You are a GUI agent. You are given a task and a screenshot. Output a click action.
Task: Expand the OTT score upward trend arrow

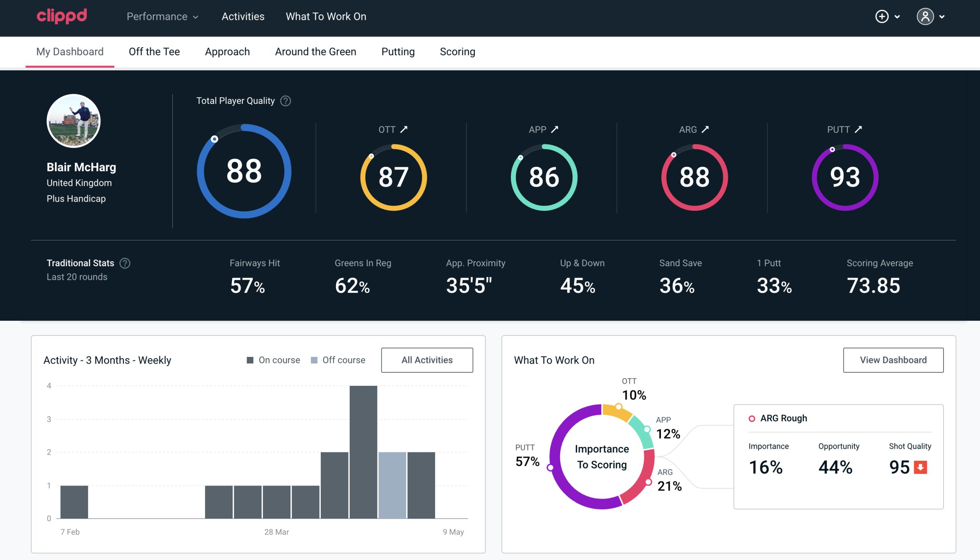click(x=405, y=129)
